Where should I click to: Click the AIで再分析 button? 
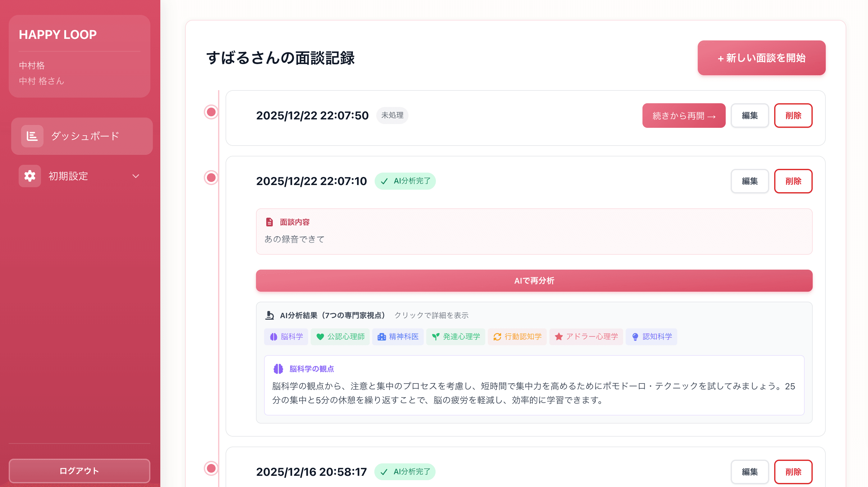point(534,281)
